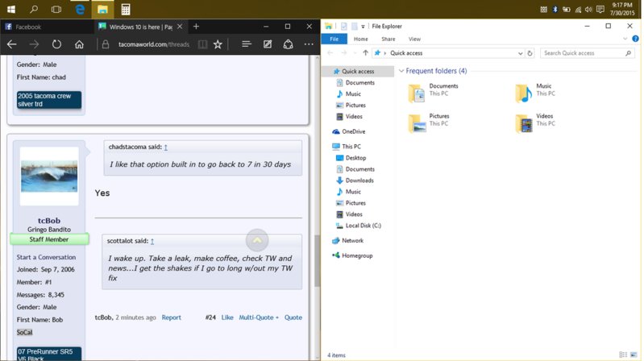Switch to the Facebook tab
Screen dimensions: 644x361
click(48, 27)
